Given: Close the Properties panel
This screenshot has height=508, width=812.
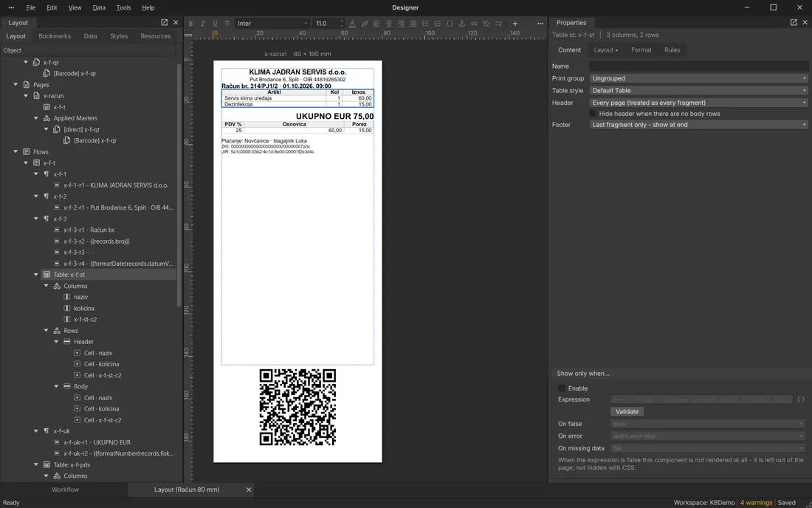Looking at the screenshot, I should (x=805, y=22).
